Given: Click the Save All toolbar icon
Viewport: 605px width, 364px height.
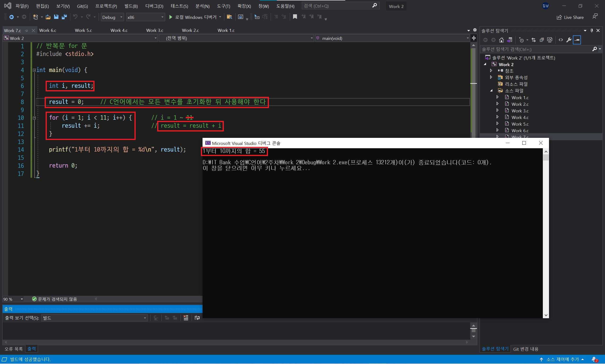Looking at the screenshot, I should click(x=64, y=17).
